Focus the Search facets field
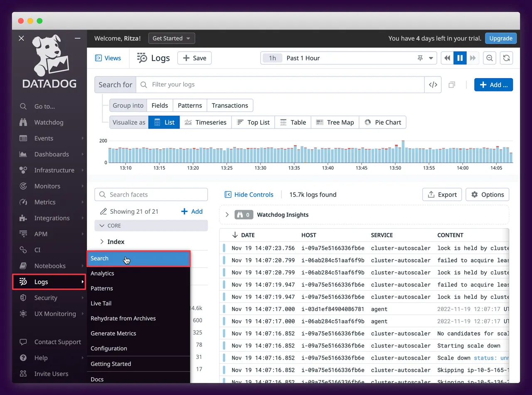Screen dimensions: 532x395 151,195
